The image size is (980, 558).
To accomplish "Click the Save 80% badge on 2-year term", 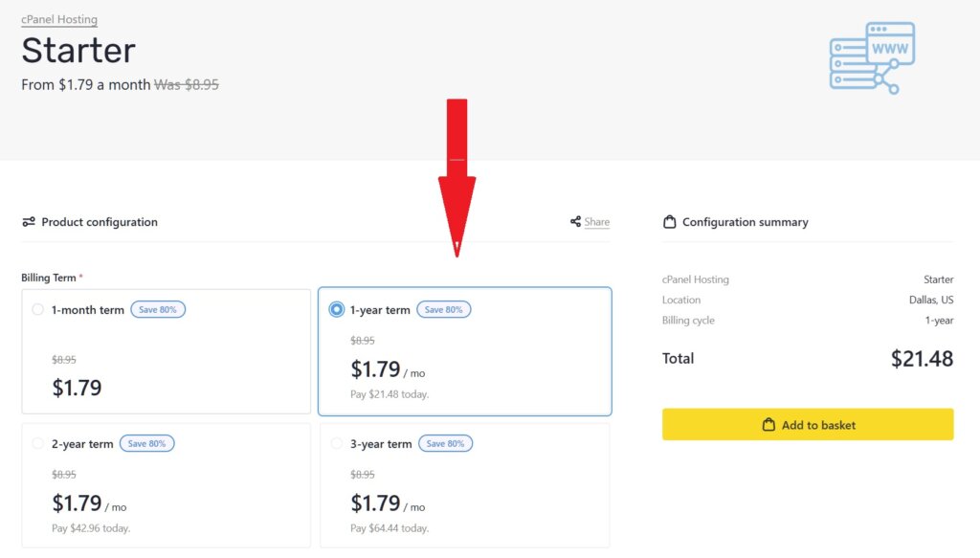I will click(146, 443).
